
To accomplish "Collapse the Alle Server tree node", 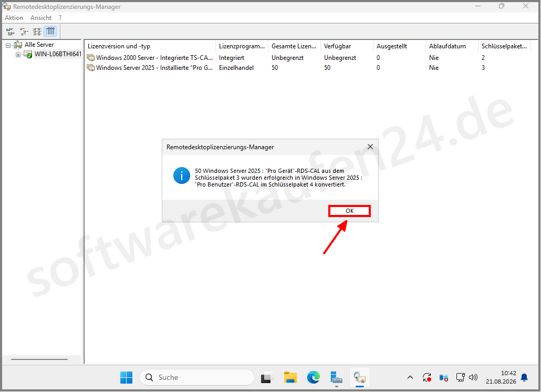I will [x=8, y=45].
